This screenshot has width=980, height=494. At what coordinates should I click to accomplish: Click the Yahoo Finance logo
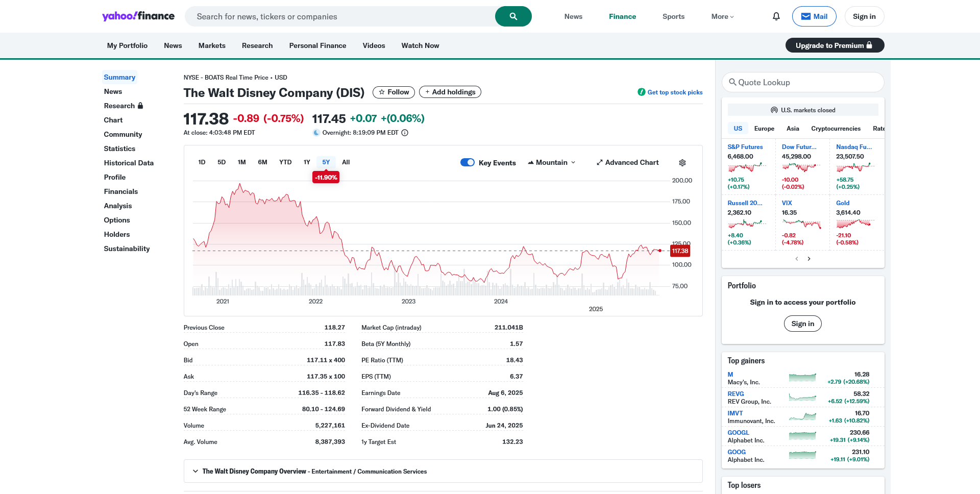click(138, 16)
